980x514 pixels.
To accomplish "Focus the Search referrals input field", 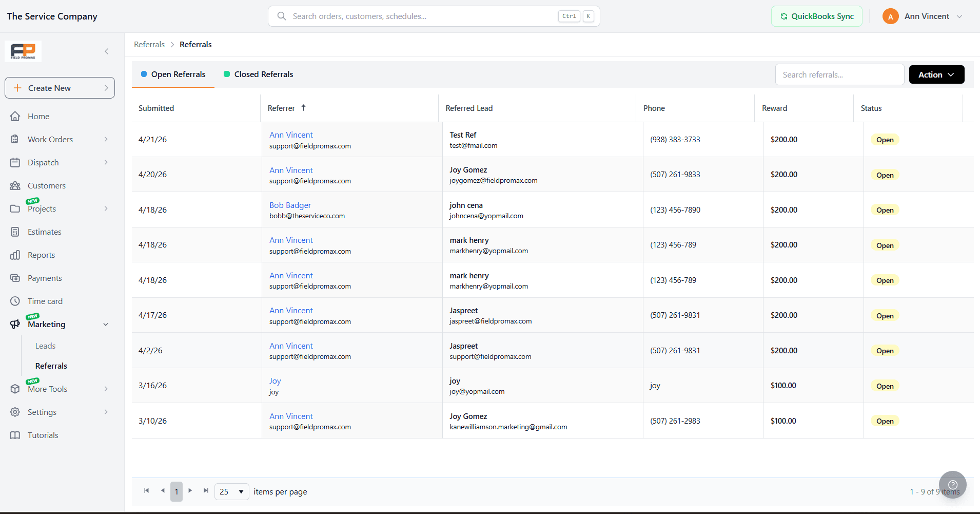I will coord(839,74).
